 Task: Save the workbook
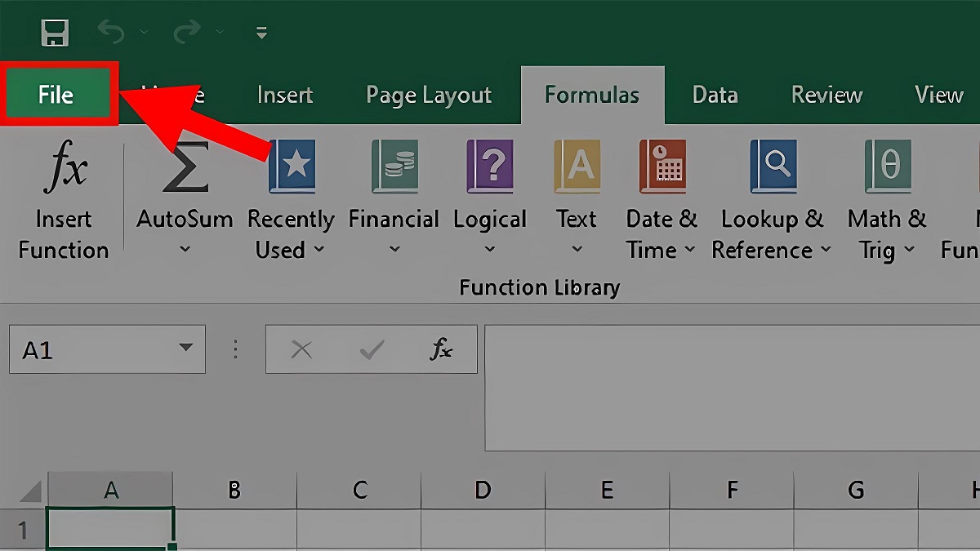(x=55, y=33)
